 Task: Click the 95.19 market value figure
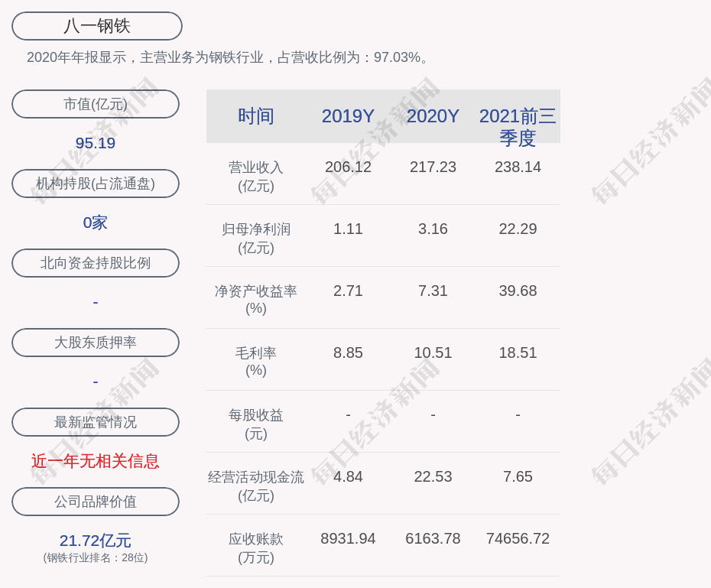[x=96, y=143]
